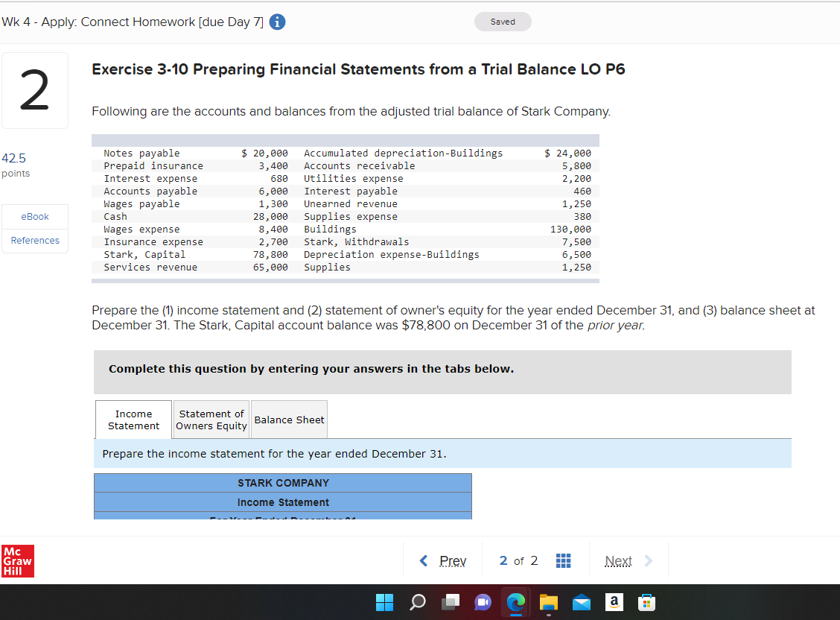Click the question number 2 box
Image resolution: width=840 pixels, height=620 pixels.
[35, 91]
